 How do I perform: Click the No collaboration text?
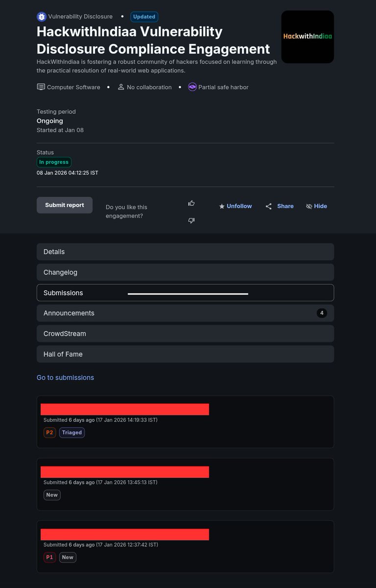coord(149,87)
